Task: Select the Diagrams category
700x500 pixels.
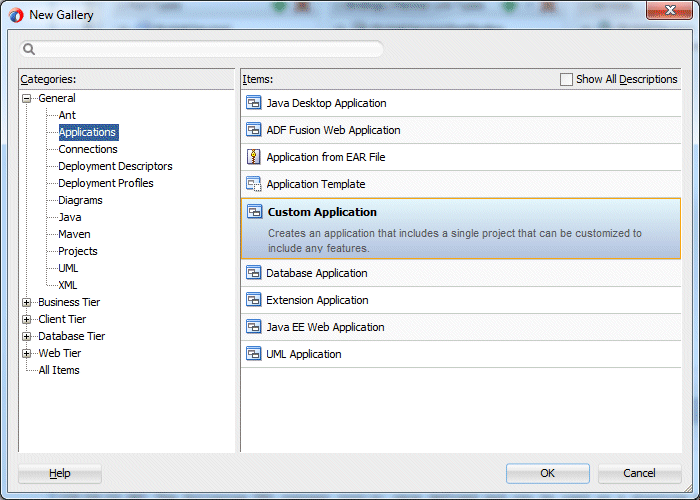Action: [80, 200]
